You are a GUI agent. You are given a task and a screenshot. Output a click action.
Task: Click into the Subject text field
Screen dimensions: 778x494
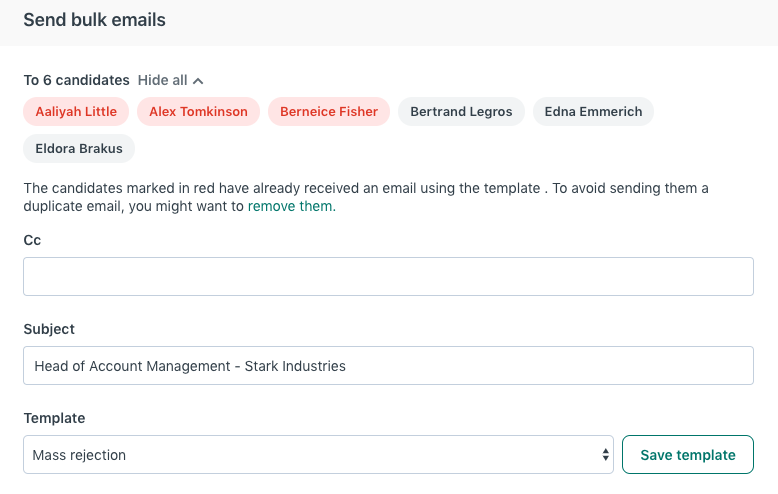[x=389, y=366]
